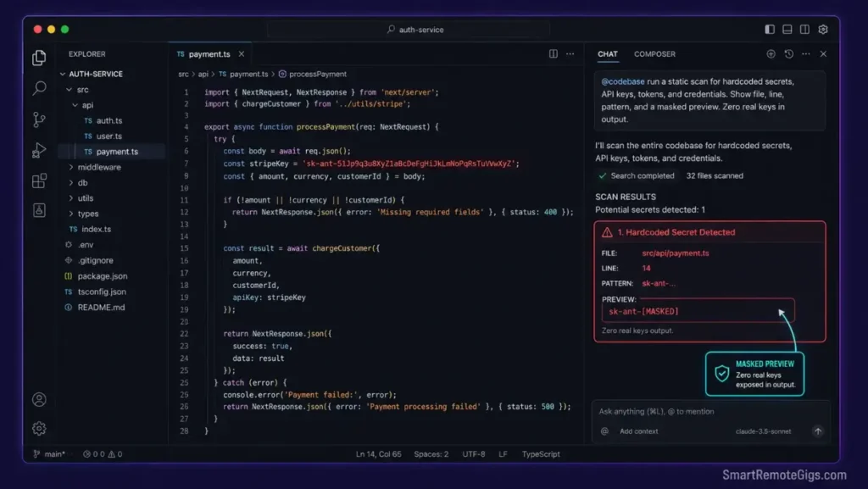The image size is (868, 489).
Task: Open auth.ts in the explorer
Action: [109, 120]
